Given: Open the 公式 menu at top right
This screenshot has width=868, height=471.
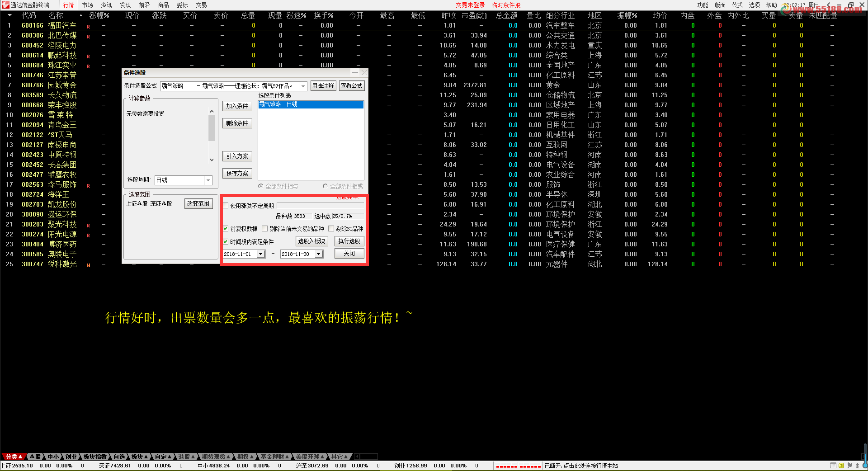Looking at the screenshot, I should pyautogui.click(x=737, y=5).
